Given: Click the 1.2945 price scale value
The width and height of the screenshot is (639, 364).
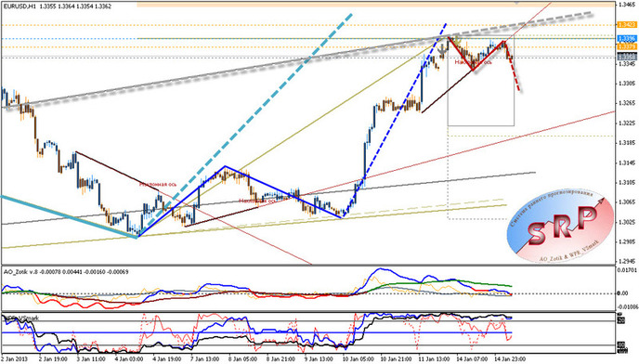Looking at the screenshot, I should [x=627, y=261].
